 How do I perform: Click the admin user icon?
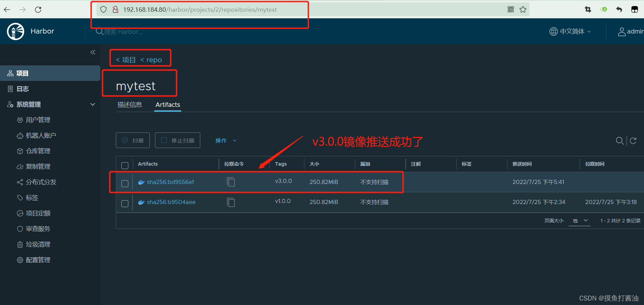pyautogui.click(x=622, y=32)
